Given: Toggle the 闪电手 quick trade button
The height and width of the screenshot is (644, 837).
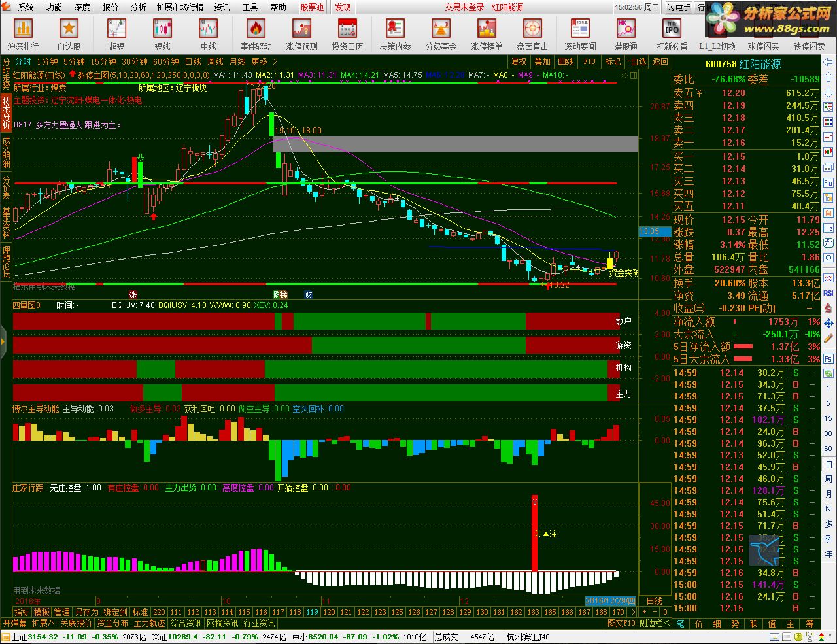Looking at the screenshot, I should [x=679, y=7].
